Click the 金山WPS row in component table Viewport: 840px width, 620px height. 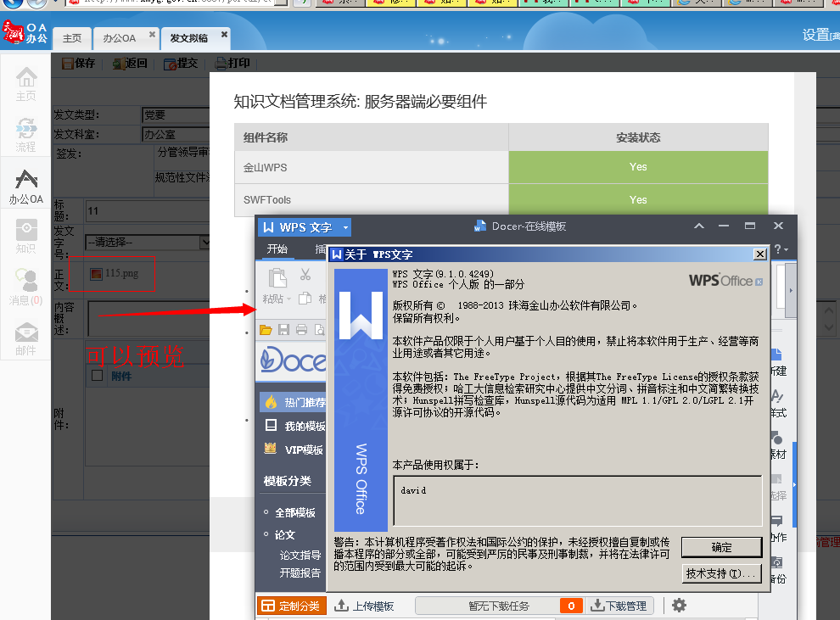coord(501,167)
